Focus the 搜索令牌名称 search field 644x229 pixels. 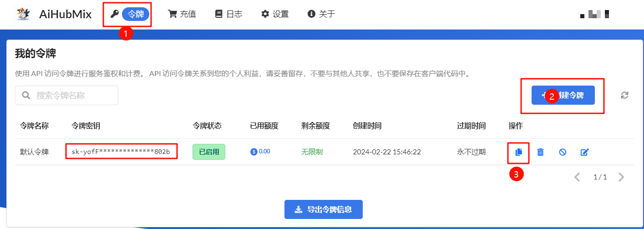click(x=66, y=96)
